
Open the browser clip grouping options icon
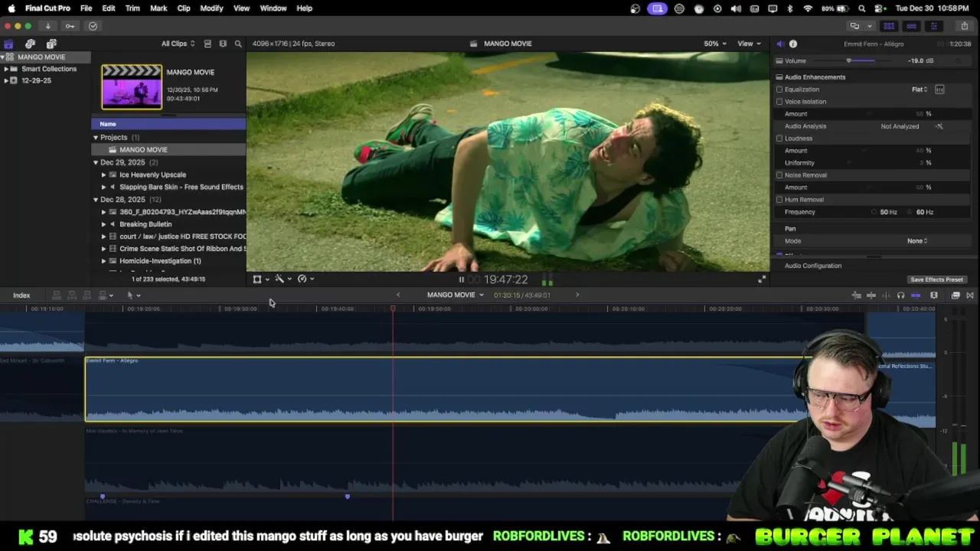223,44
